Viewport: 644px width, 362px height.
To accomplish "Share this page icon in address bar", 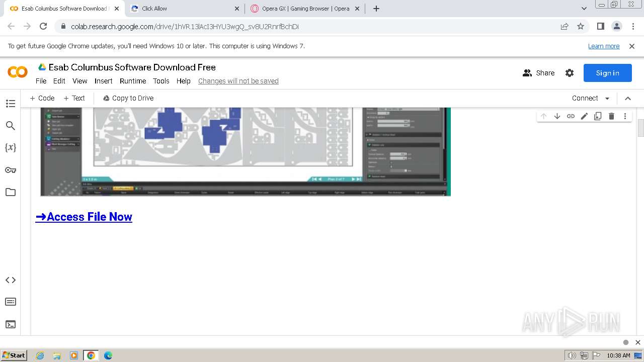I will [565, 26].
